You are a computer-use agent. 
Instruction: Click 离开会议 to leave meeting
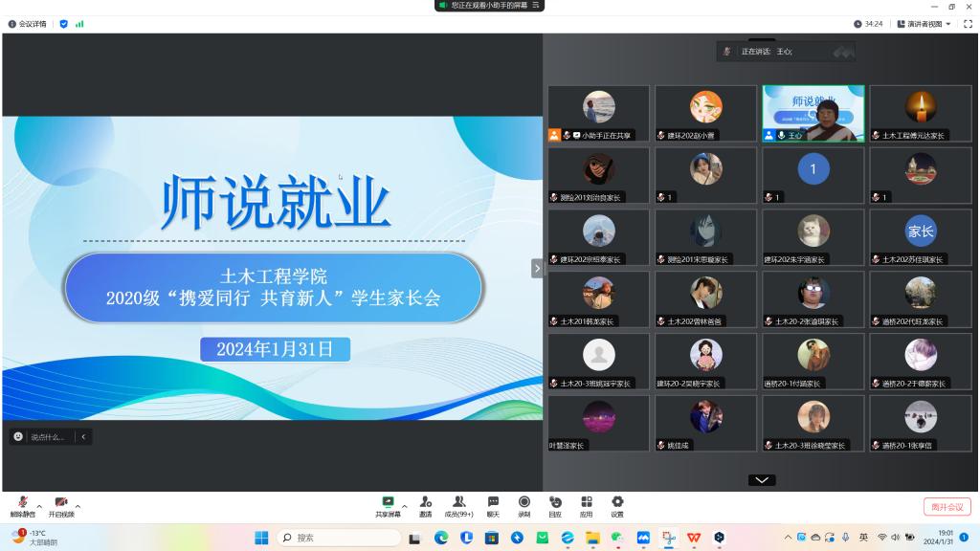[x=947, y=507]
